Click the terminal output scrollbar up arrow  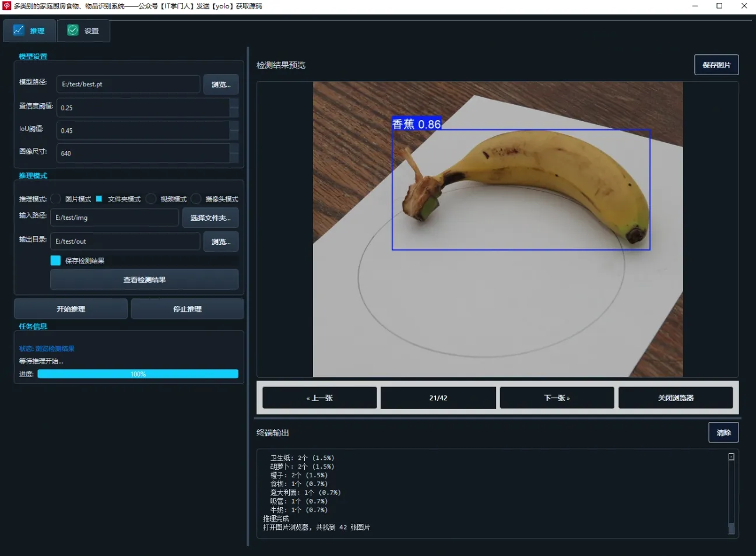click(731, 457)
